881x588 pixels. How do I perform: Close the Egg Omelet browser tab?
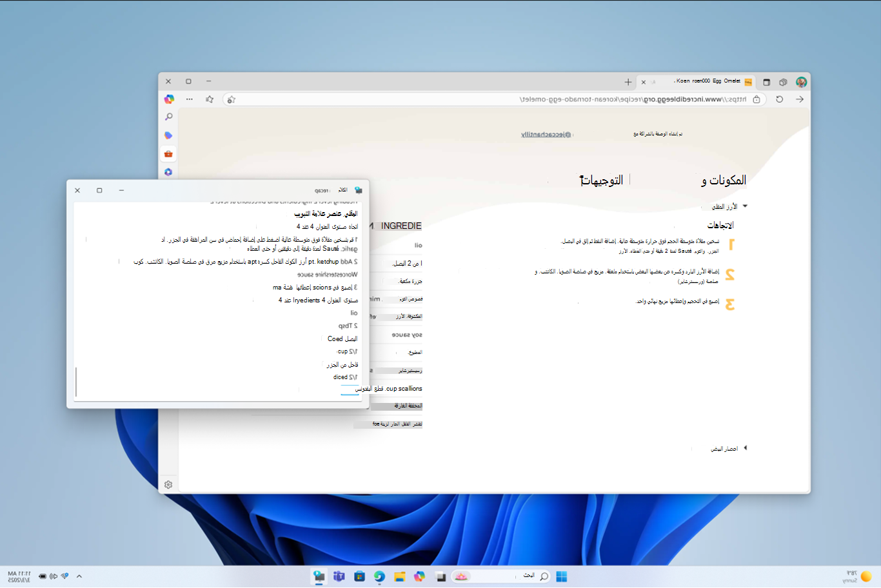pyautogui.click(x=643, y=82)
